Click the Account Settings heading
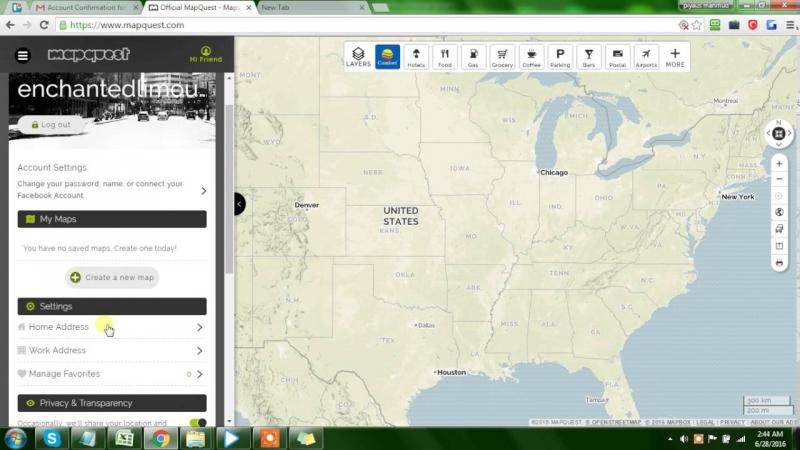The image size is (800, 450). 52,167
